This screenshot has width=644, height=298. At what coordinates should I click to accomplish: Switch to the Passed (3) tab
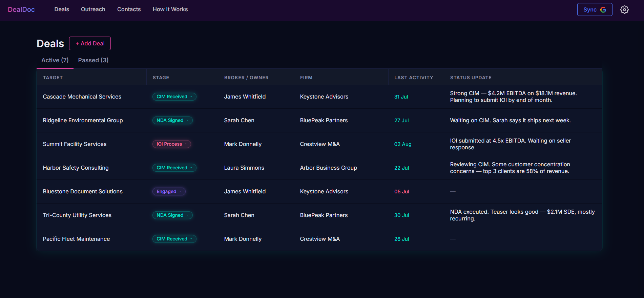[93, 60]
